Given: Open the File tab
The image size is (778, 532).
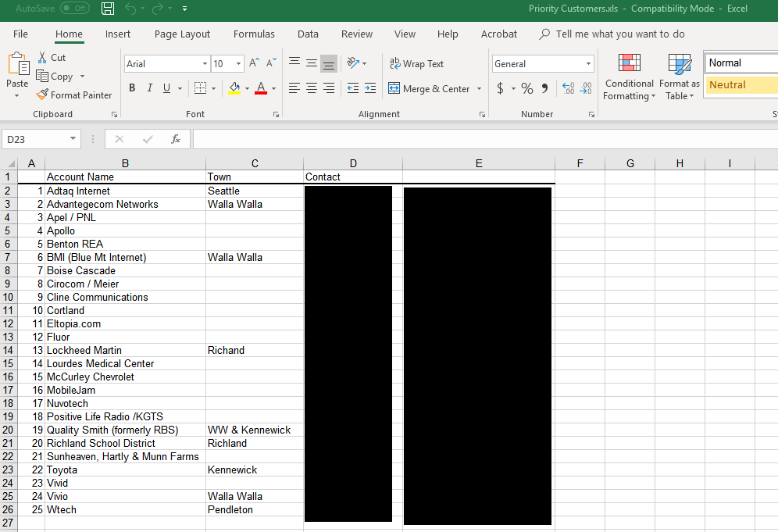Looking at the screenshot, I should click(x=20, y=34).
